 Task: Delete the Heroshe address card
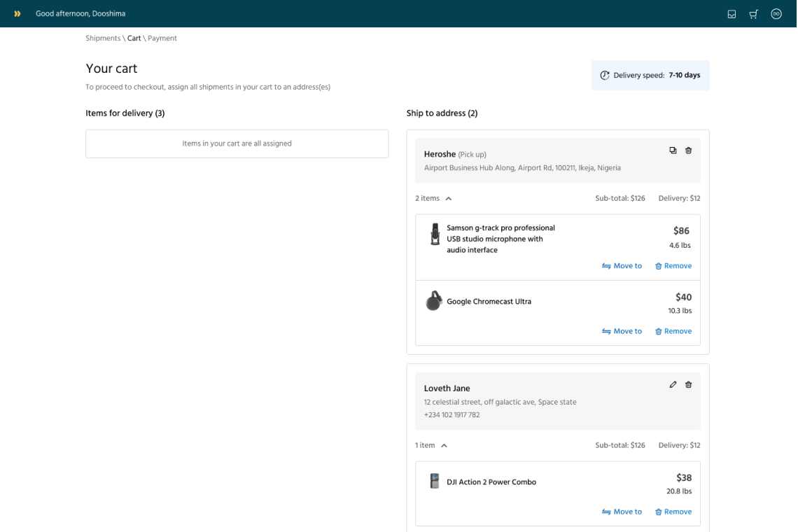[x=688, y=150]
